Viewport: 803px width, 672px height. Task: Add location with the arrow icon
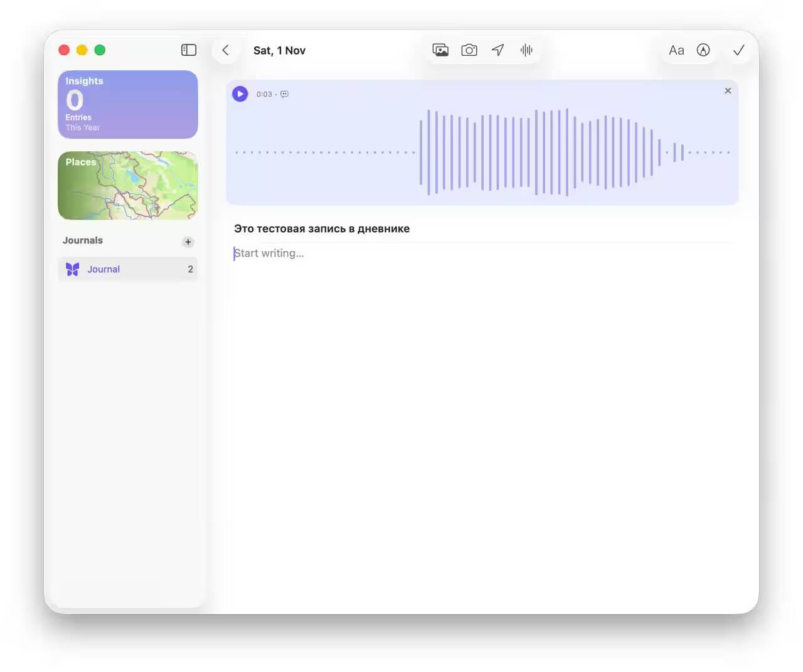click(498, 50)
